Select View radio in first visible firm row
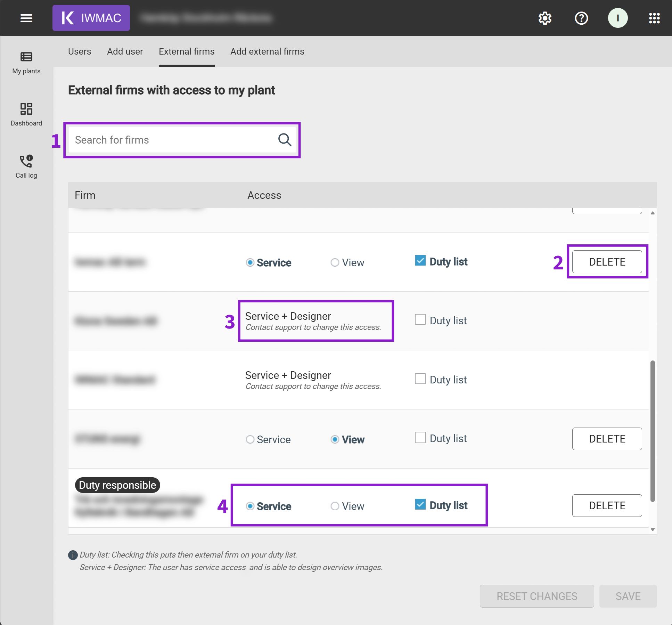This screenshot has height=625, width=672. pos(335,262)
